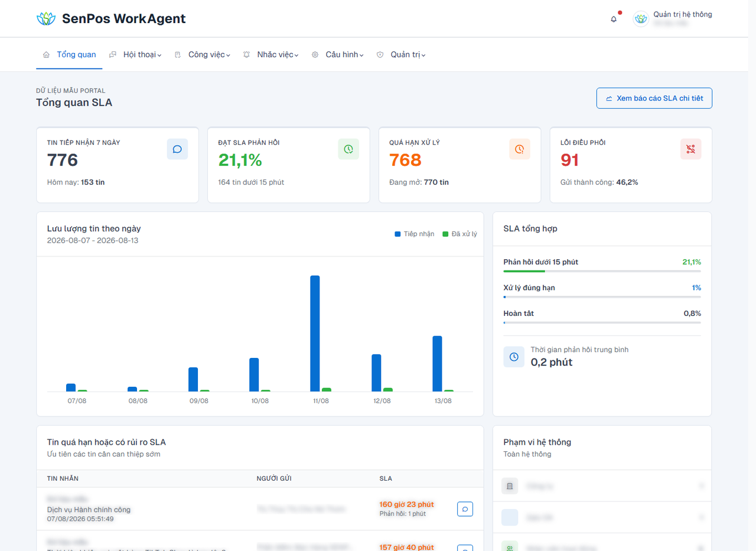Click the Dịch vụ Hành chính công message

89,510
